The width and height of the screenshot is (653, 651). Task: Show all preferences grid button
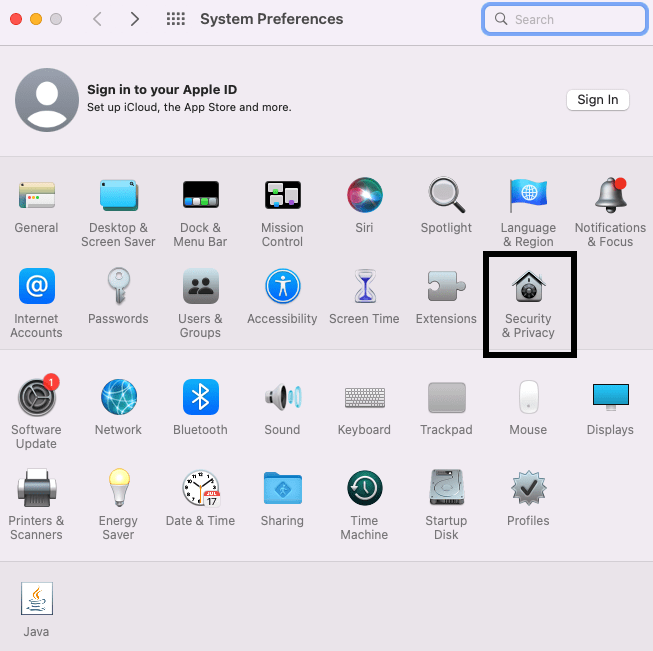(x=175, y=19)
